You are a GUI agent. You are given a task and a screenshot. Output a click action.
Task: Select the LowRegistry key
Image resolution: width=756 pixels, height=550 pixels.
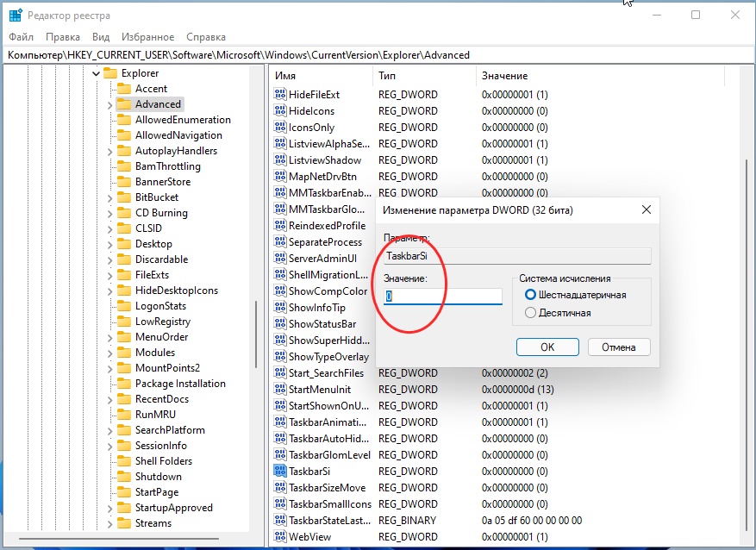point(162,322)
